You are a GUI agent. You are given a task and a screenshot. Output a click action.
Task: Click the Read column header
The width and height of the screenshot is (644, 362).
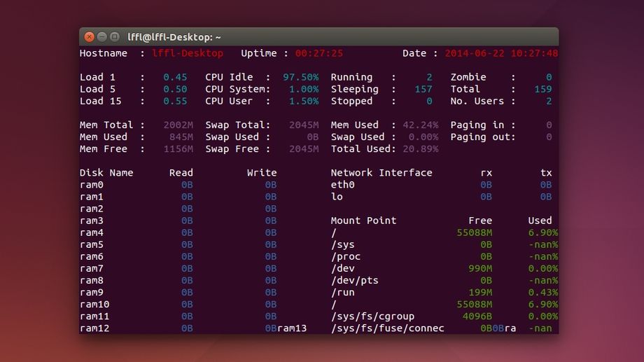(x=181, y=172)
